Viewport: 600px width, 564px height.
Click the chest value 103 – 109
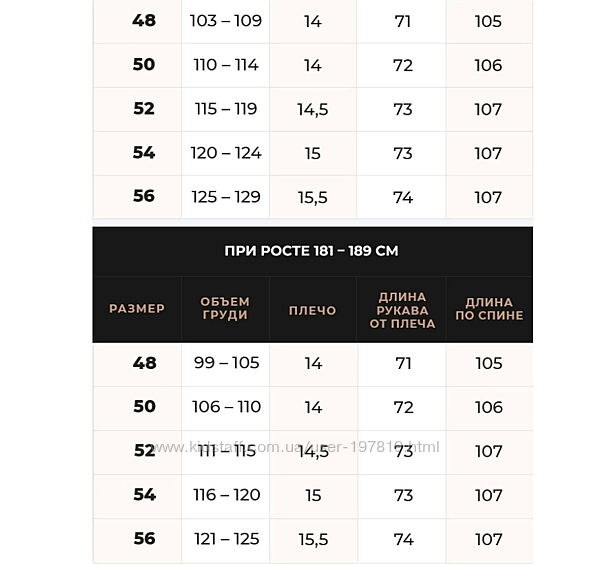pyautogui.click(x=226, y=21)
